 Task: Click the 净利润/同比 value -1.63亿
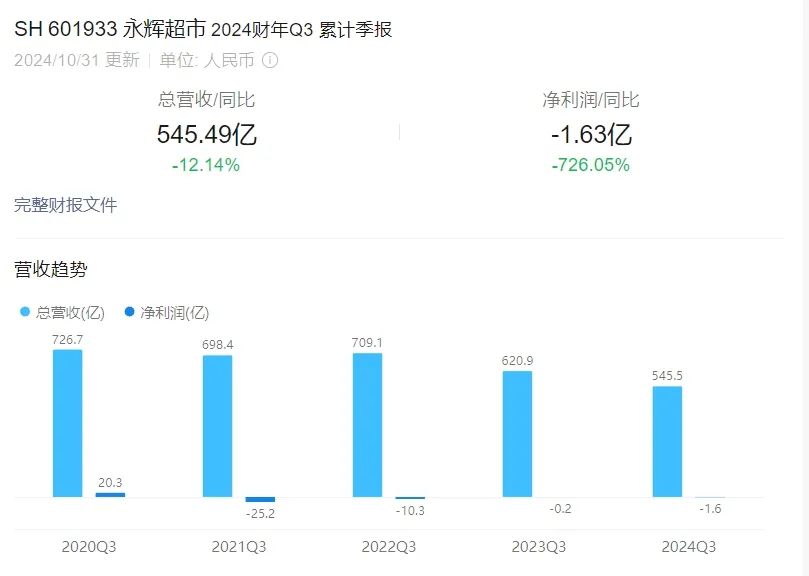pyautogui.click(x=591, y=135)
